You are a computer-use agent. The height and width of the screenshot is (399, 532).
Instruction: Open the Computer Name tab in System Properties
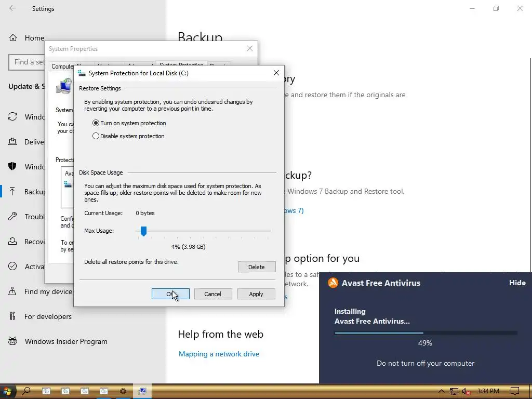62,66
